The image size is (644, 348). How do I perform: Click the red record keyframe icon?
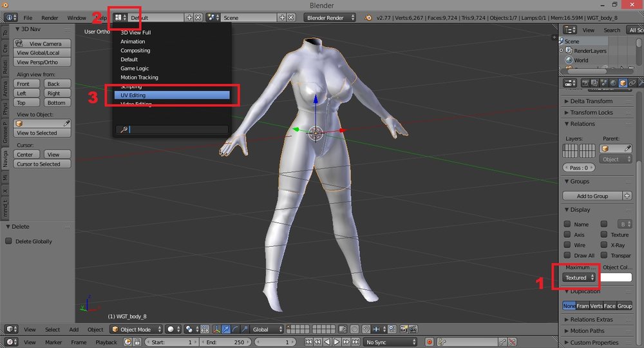429,342
